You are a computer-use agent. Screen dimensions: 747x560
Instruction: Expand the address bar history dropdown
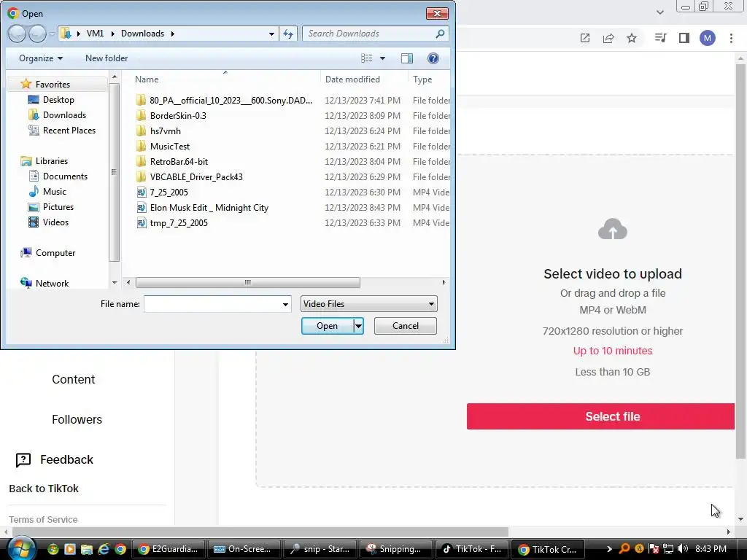(271, 34)
